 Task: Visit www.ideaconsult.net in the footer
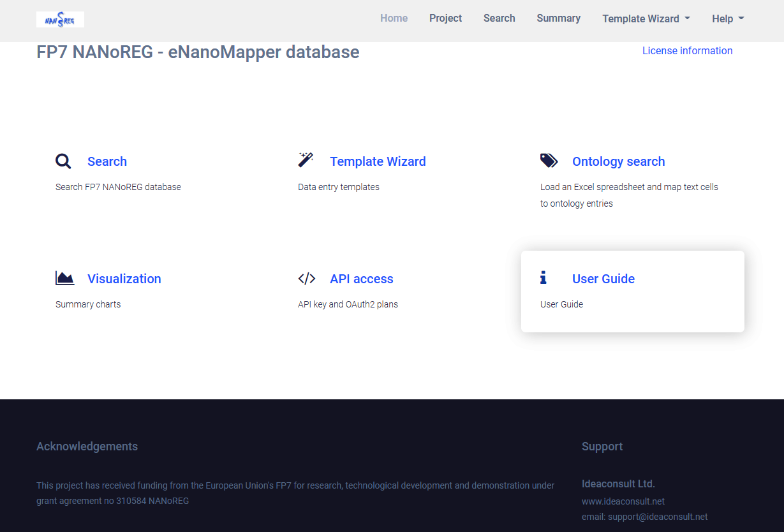pos(623,501)
